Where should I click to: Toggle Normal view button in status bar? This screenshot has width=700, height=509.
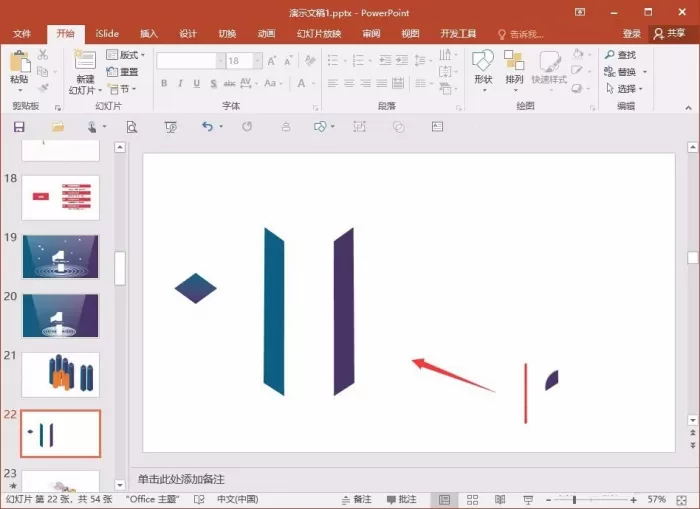(x=445, y=500)
